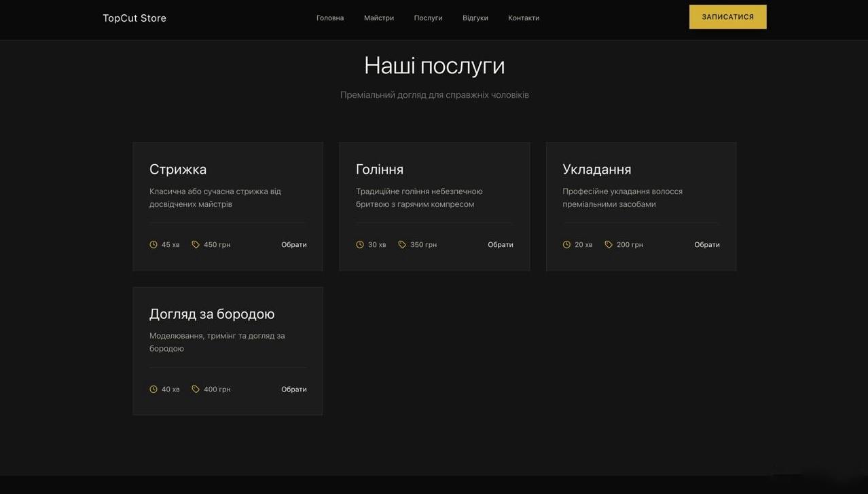
Task: Open the Відгуки section
Action: pos(475,18)
